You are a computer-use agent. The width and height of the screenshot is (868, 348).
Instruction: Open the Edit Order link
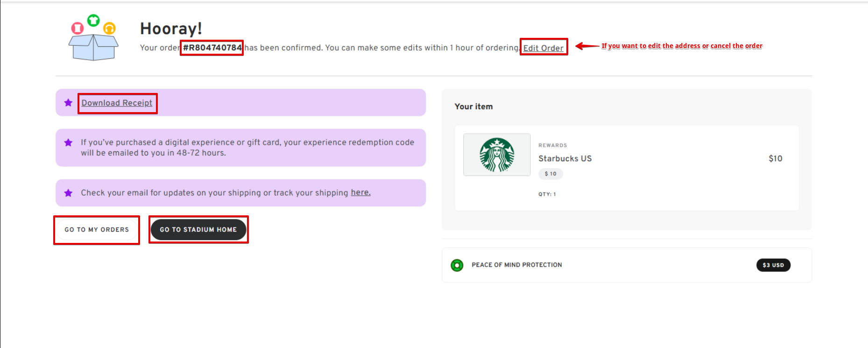tap(543, 48)
